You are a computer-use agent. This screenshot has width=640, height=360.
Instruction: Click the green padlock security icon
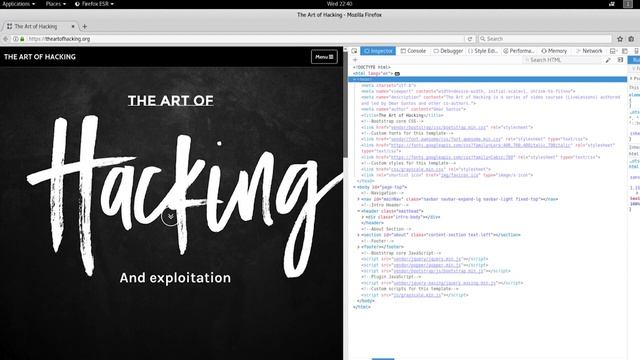pos(22,39)
